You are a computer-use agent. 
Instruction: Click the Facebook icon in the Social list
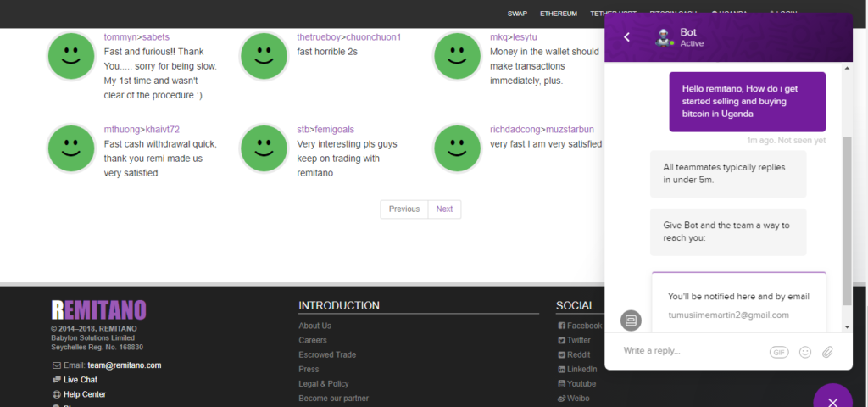tap(561, 326)
